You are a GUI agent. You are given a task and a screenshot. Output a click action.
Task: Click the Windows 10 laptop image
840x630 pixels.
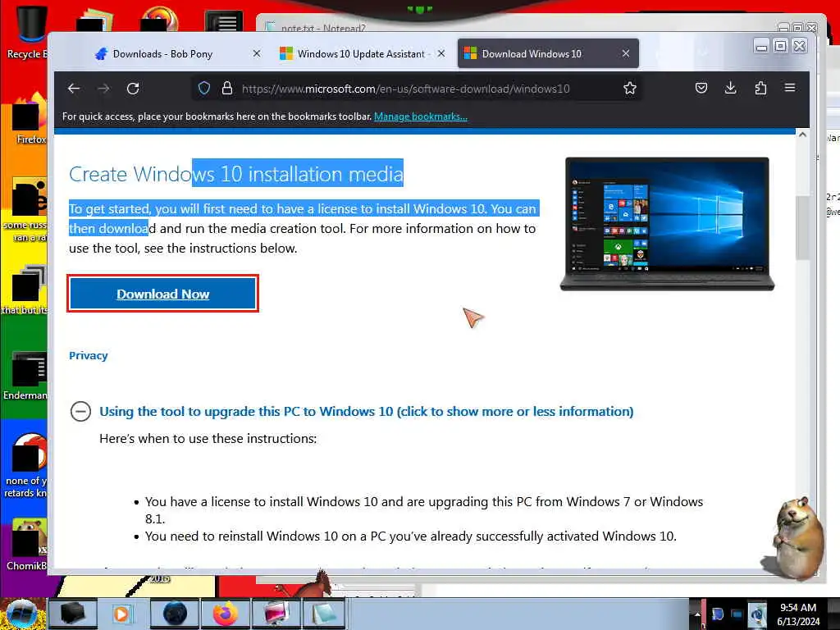click(667, 223)
